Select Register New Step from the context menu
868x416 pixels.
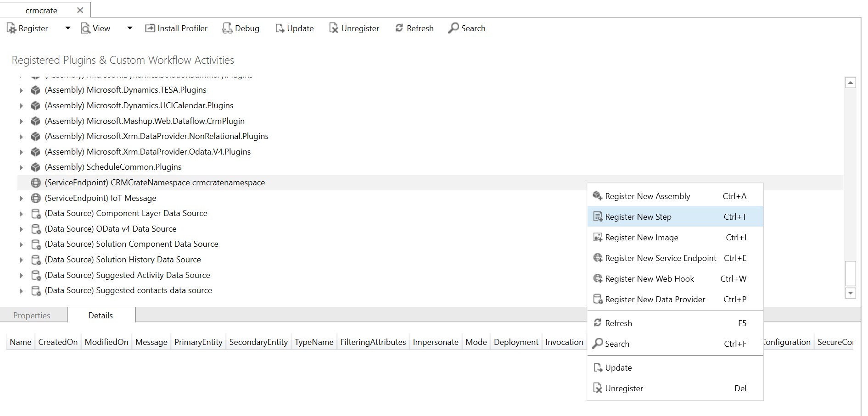point(638,216)
